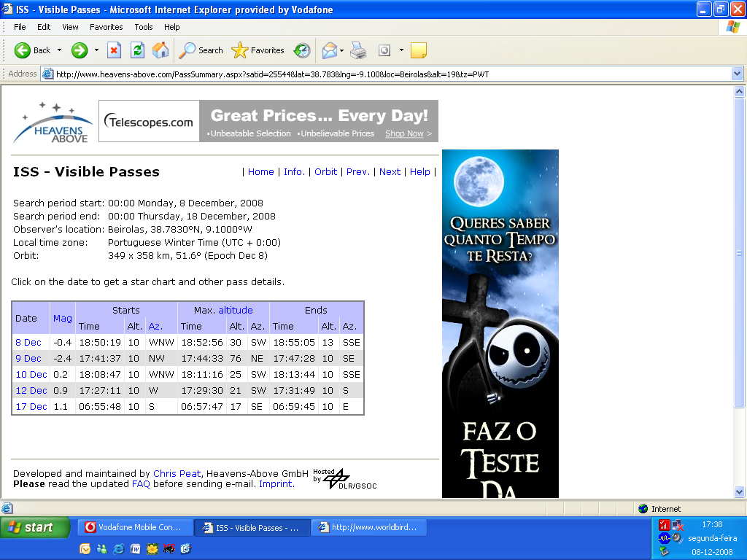Click the Vodafone signal tray icon
This screenshot has width=747, height=560.
664,525
